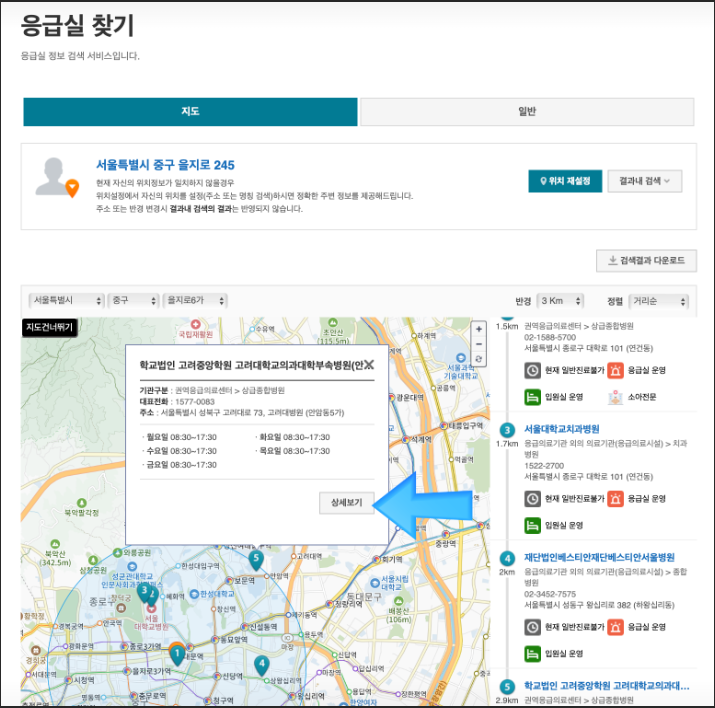
Task: Open the 중구 district dropdown
Action: coord(133,300)
